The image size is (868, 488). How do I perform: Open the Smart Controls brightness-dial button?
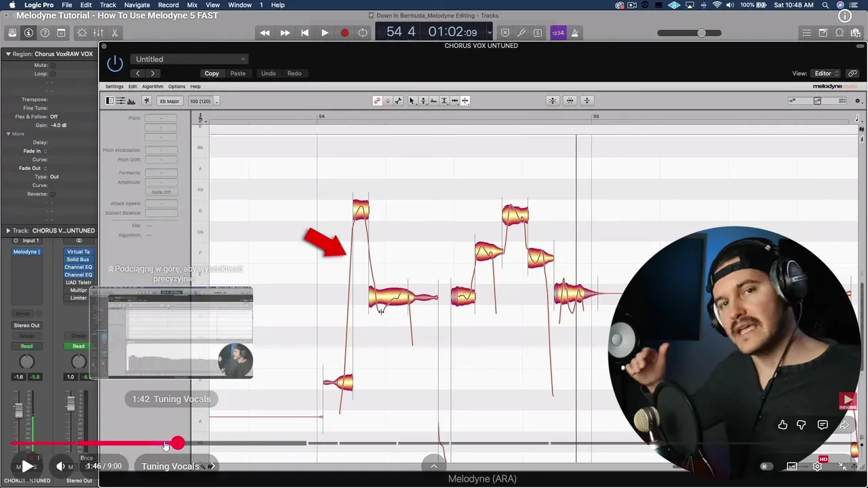pyautogui.click(x=82, y=33)
